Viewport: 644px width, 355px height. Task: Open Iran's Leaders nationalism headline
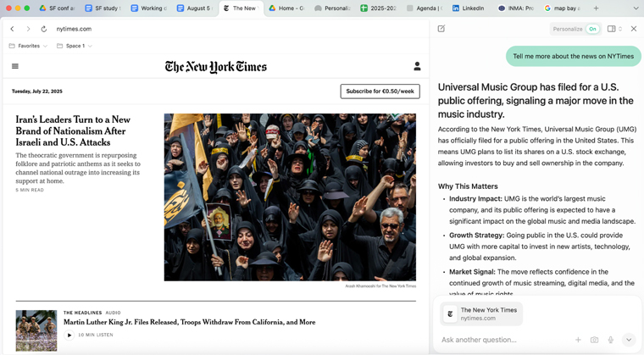point(73,130)
